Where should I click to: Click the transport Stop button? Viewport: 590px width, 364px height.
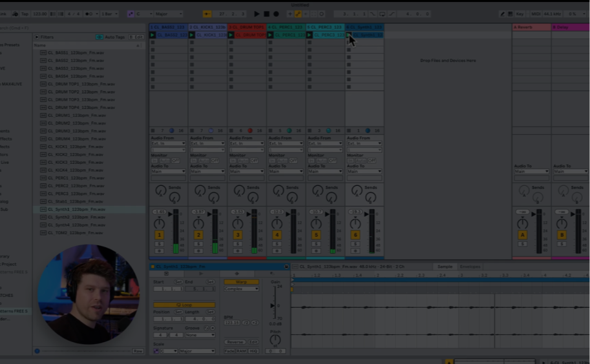(x=266, y=14)
